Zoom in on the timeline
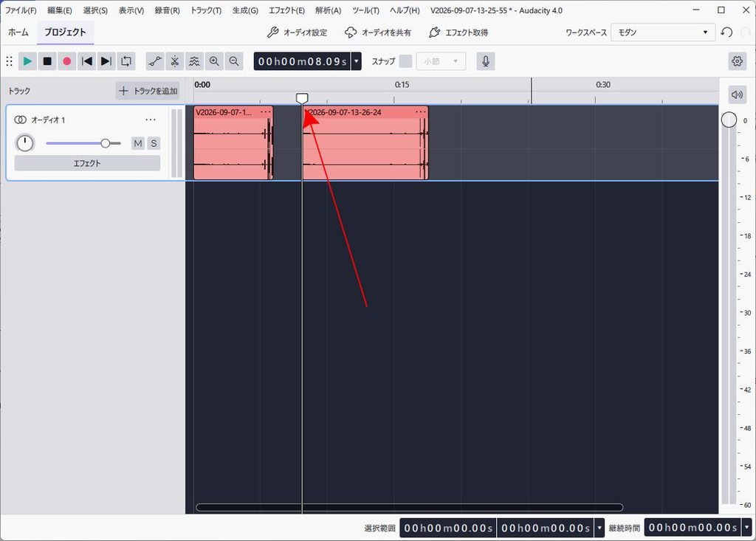Image resolution: width=756 pixels, height=541 pixels. point(214,61)
